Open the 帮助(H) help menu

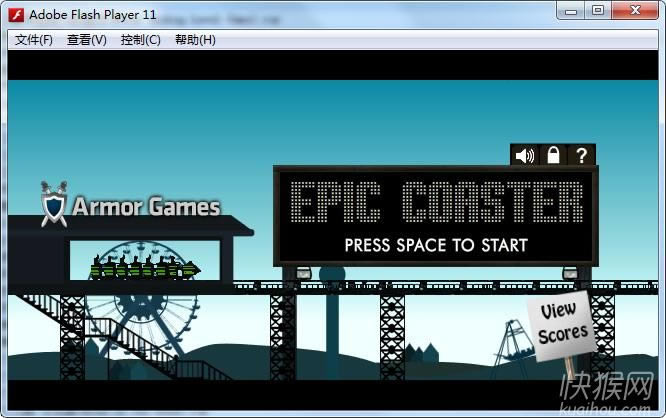195,40
